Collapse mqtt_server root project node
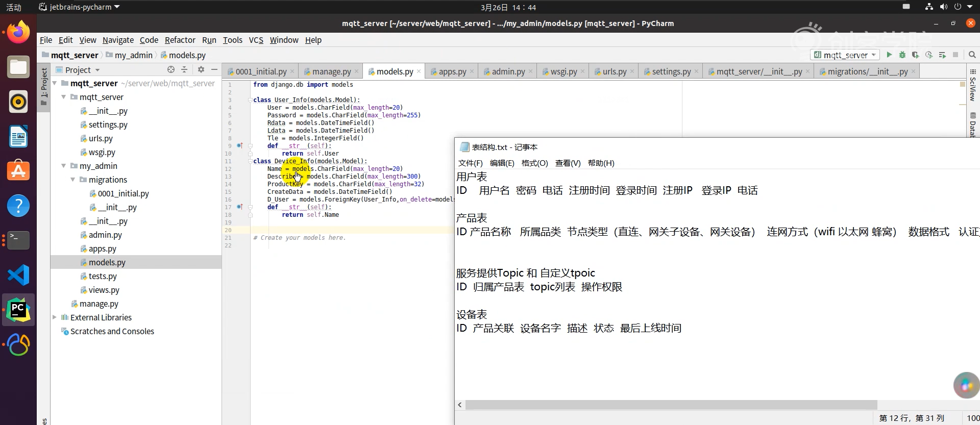The height and width of the screenshot is (425, 980). click(55, 83)
